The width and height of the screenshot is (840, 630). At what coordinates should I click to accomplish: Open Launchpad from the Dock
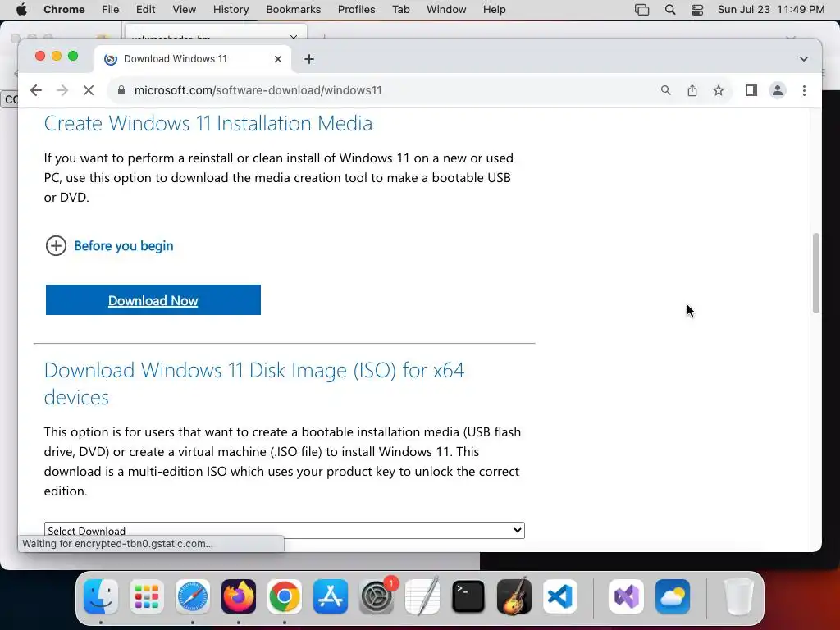pos(147,596)
